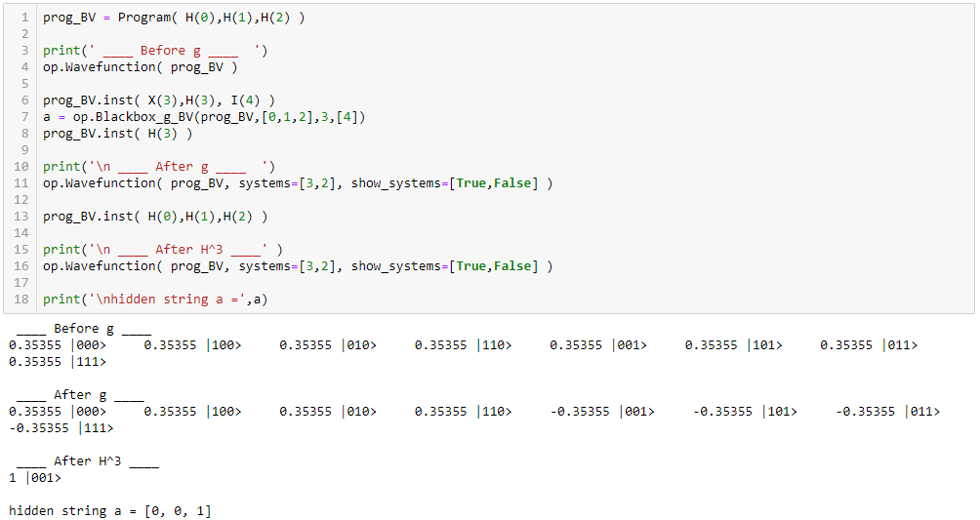The width and height of the screenshot is (980, 520).
Task: Click the print 'hidden string a =' line
Action: [154, 300]
